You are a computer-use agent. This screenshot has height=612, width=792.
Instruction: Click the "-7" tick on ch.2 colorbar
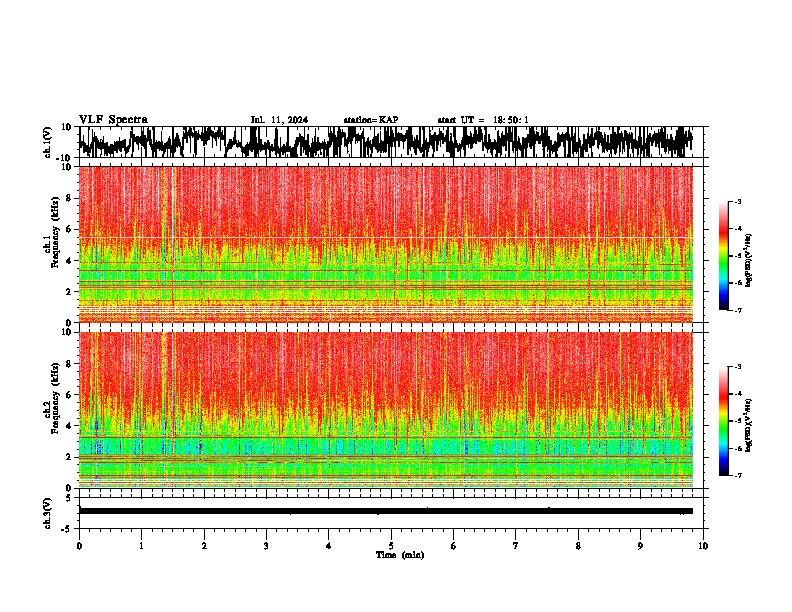738,475
